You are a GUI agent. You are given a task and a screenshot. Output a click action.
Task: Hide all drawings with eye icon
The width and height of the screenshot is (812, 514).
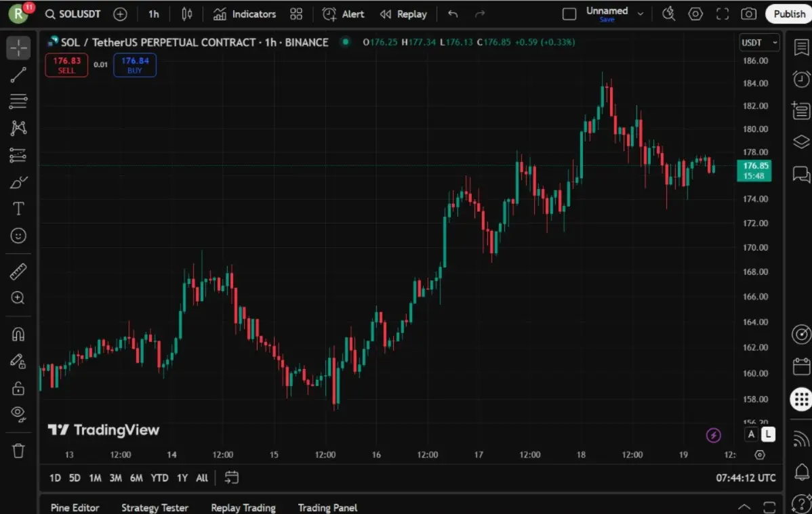coord(18,414)
